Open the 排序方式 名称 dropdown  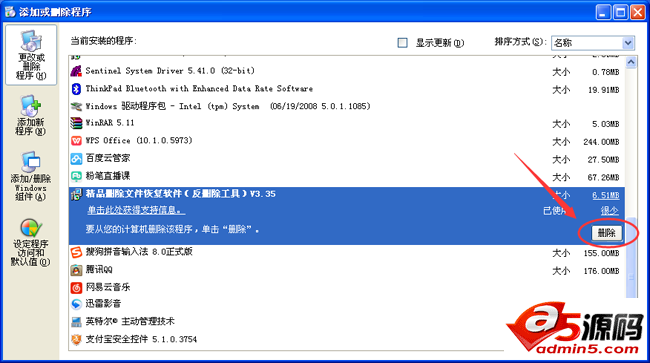tap(592, 43)
